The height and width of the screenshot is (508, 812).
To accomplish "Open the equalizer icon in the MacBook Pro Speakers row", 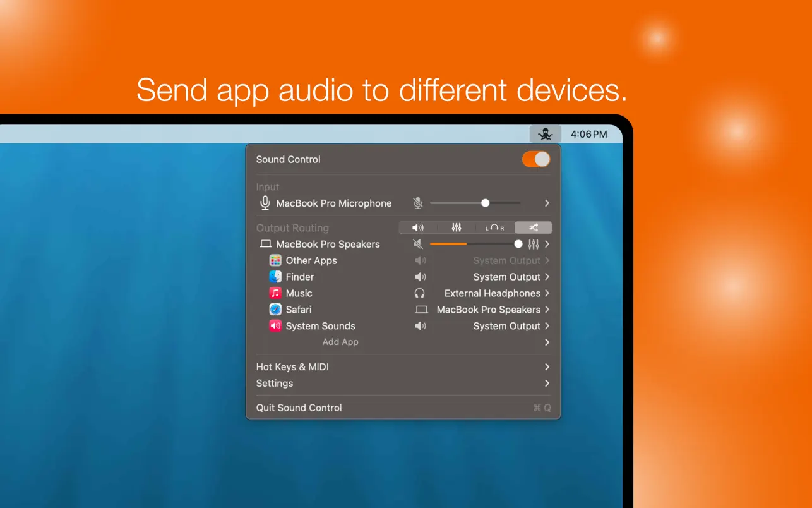I will pos(534,244).
